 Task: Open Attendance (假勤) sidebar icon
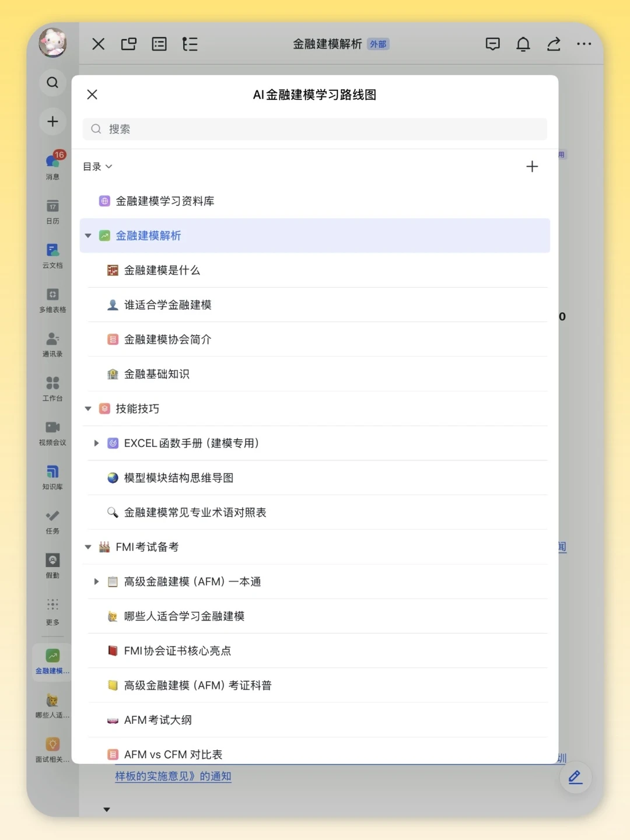(x=52, y=566)
